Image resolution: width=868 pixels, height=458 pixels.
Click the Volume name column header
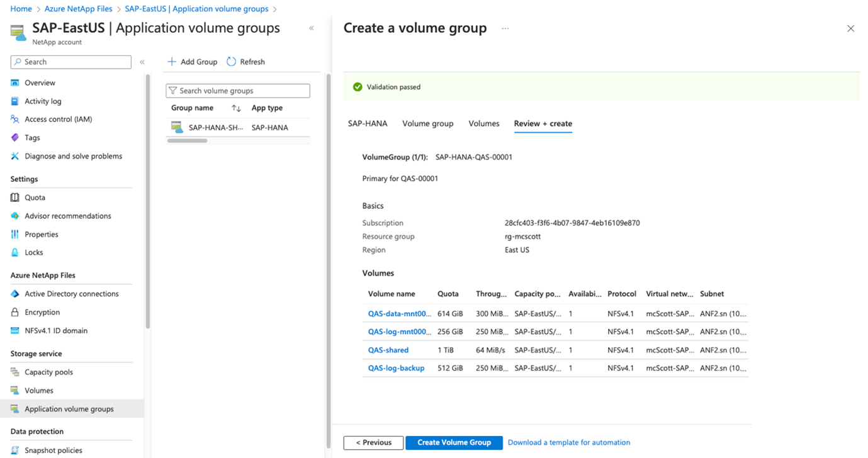point(392,294)
